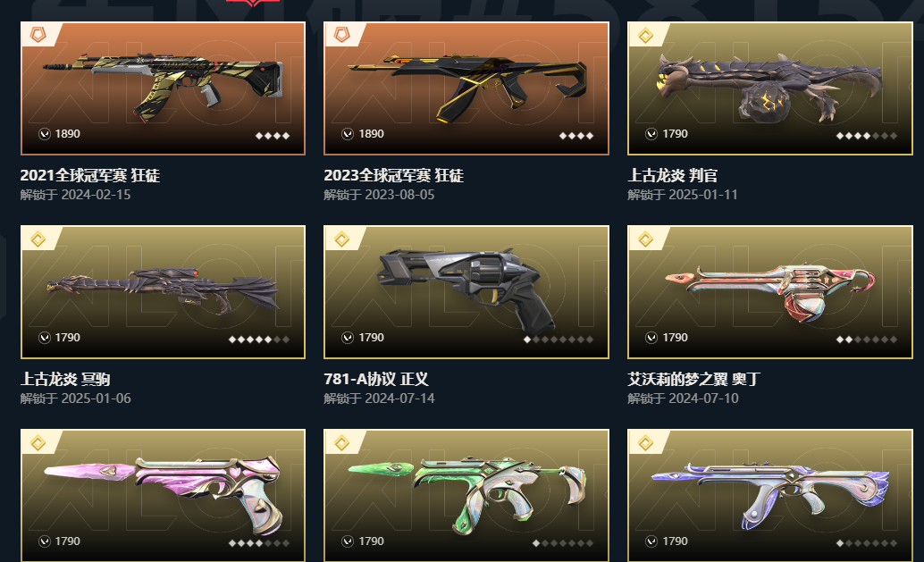Select the 781-A协议 正义 revolver thumbnail

(x=466, y=292)
